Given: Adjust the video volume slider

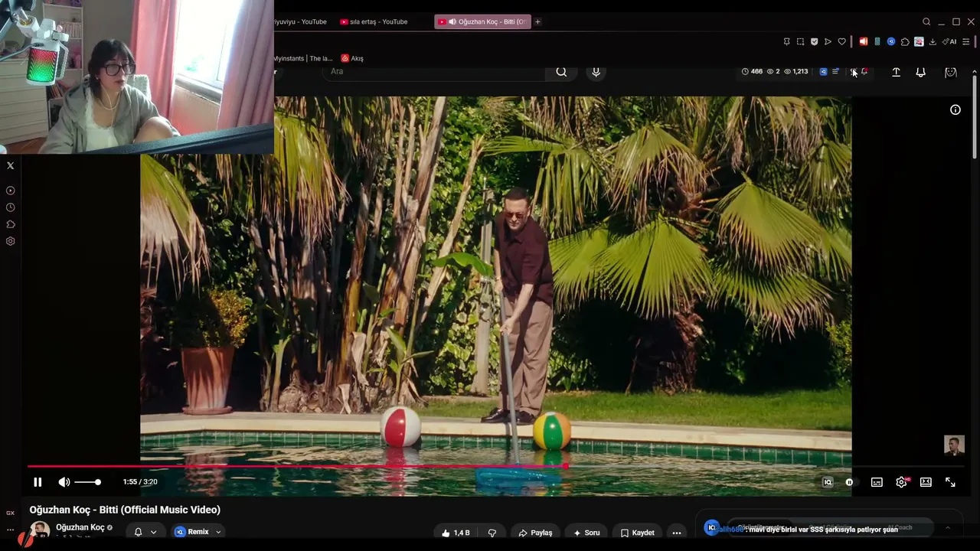Looking at the screenshot, I should (x=88, y=482).
